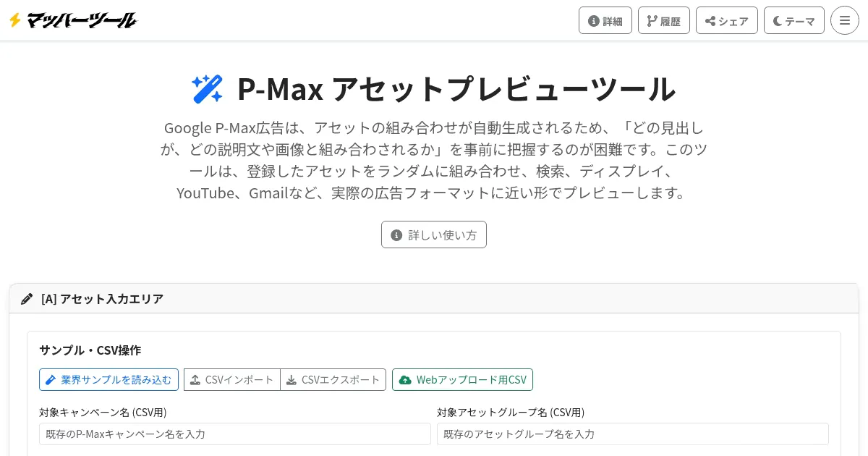The image size is (868, 456).
Task: Click the lightning bolt logo icon
Action: (14, 20)
